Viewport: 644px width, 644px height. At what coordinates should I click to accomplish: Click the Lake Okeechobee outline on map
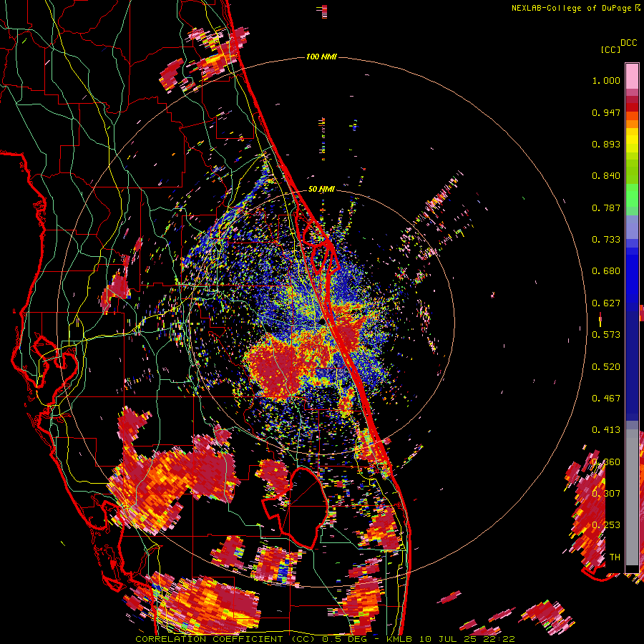(296, 507)
